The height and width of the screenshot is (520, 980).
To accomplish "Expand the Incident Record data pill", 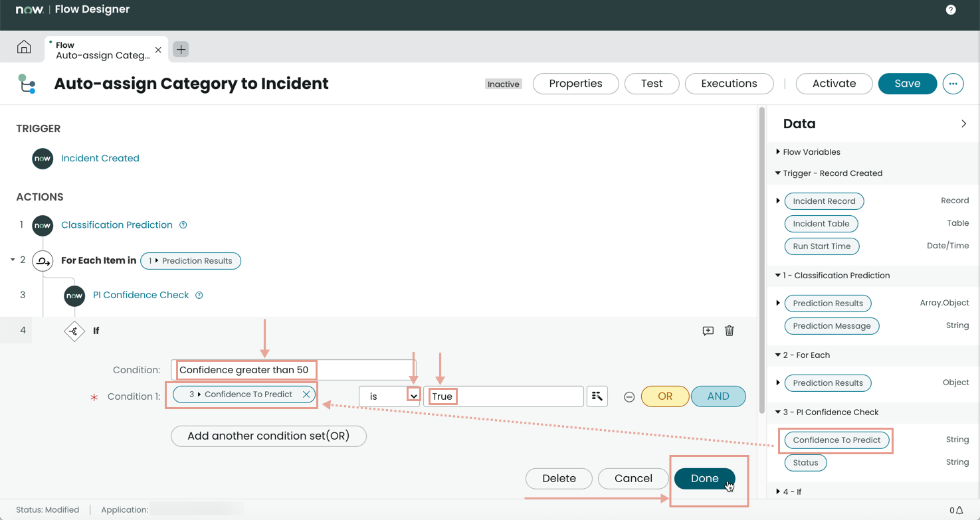I will click(778, 201).
